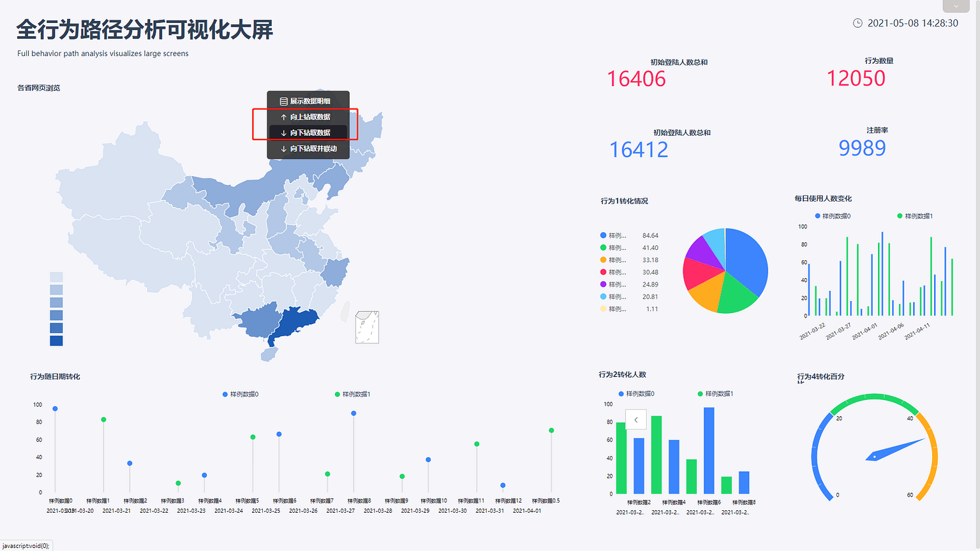Click the green arc of the gauge
This screenshot has width=980, height=551.
[875, 398]
